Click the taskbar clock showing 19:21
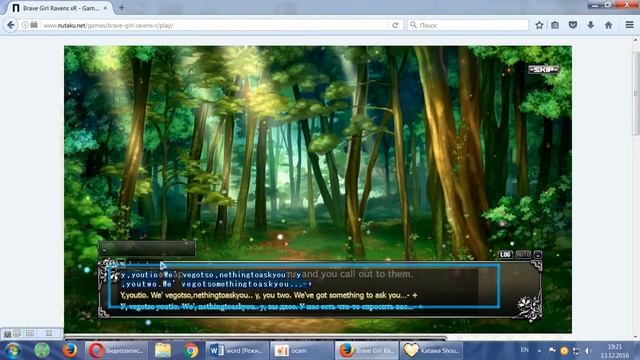This screenshot has width=640, height=360. 614,351
